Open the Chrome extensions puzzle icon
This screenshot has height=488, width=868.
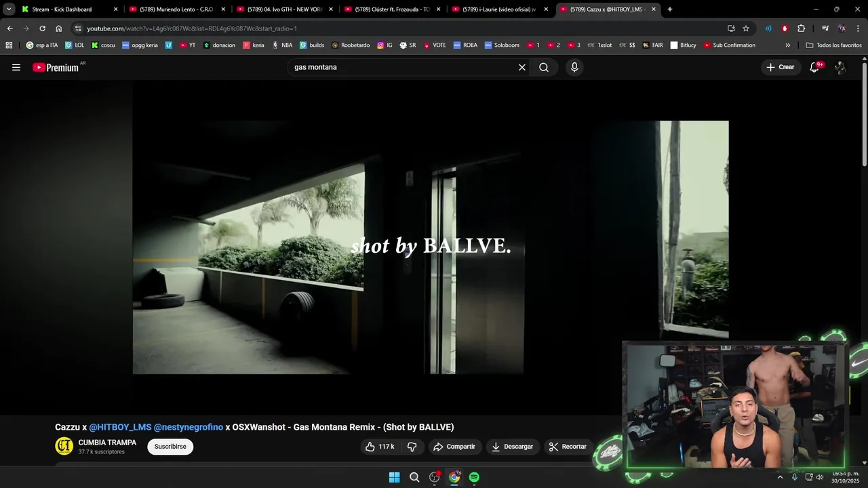[x=802, y=28]
